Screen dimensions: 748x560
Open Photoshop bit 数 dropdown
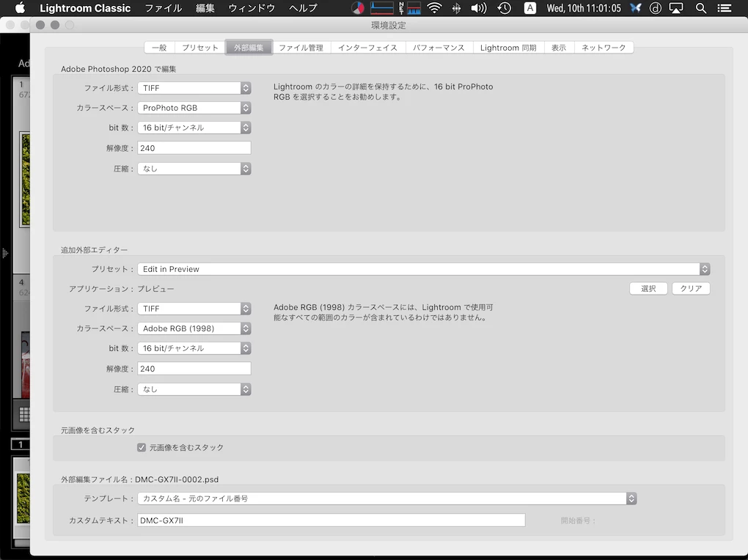coord(194,128)
